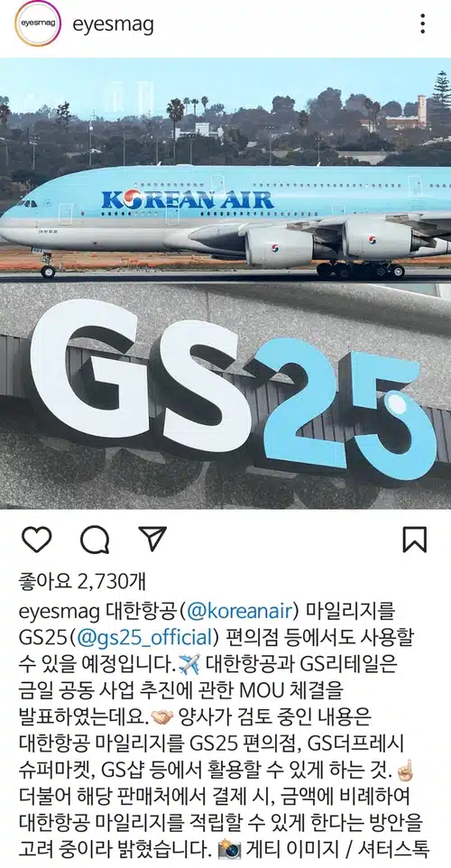
Task: Tap the white GS letters on the sign
Action: [x=138, y=374]
